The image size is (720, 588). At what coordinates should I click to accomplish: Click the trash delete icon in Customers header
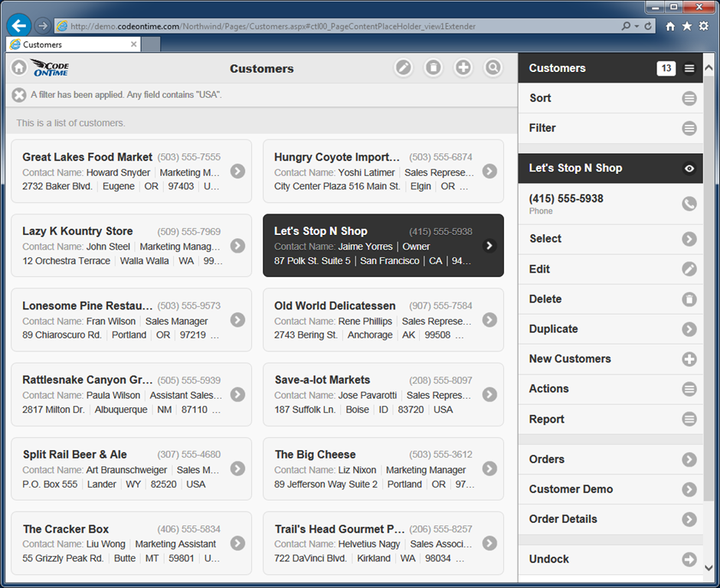[434, 68]
